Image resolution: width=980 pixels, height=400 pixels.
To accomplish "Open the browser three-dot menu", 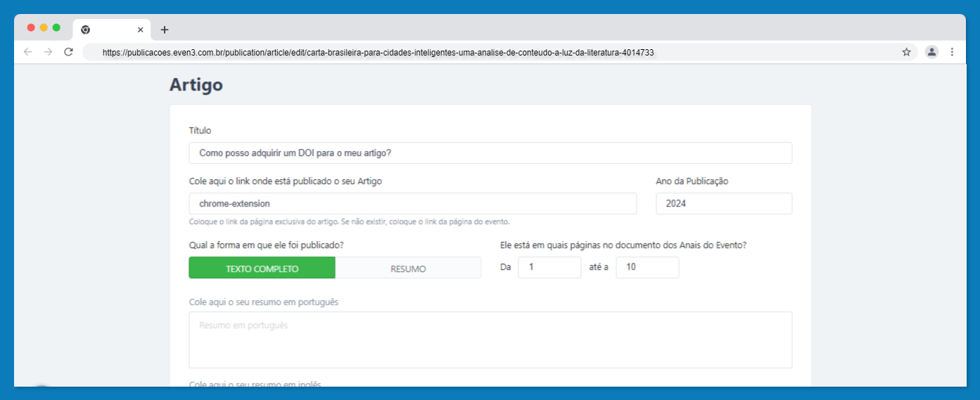I will click(x=952, y=52).
